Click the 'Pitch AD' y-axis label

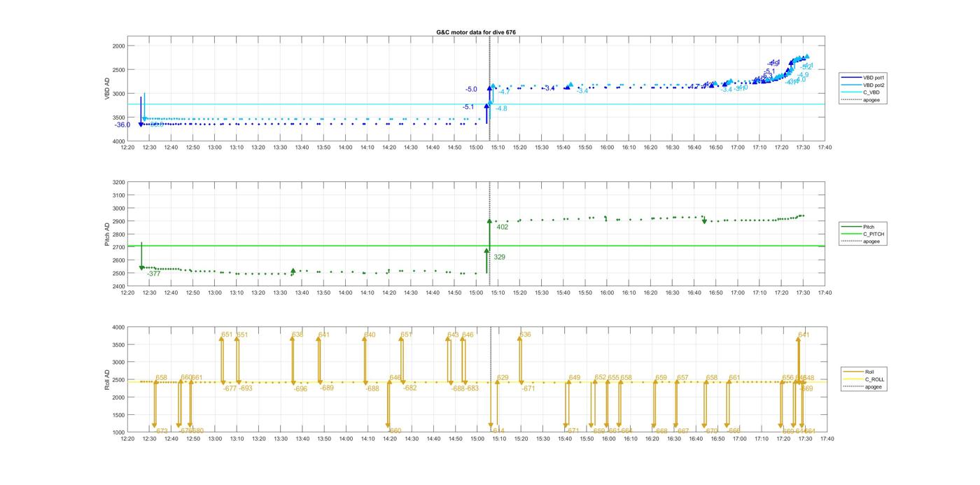[107, 234]
